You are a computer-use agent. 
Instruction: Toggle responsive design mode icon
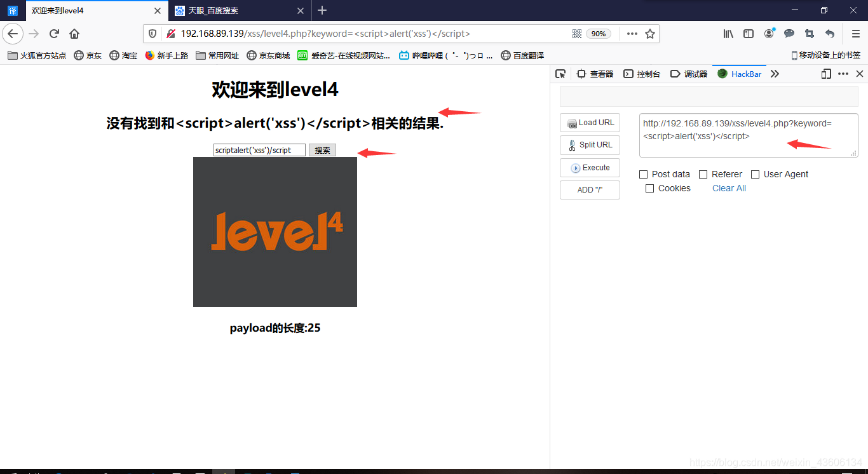(826, 74)
